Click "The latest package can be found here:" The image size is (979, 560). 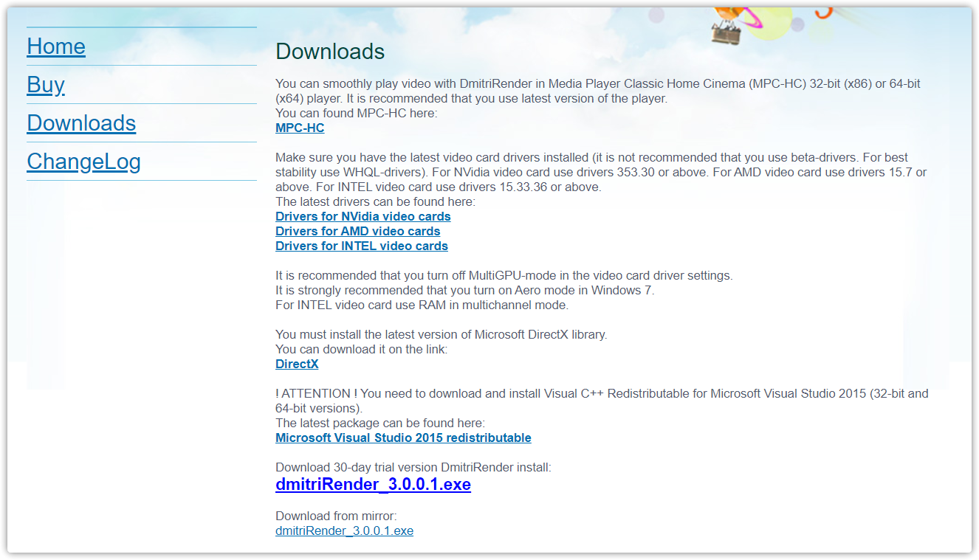pyautogui.click(x=380, y=423)
